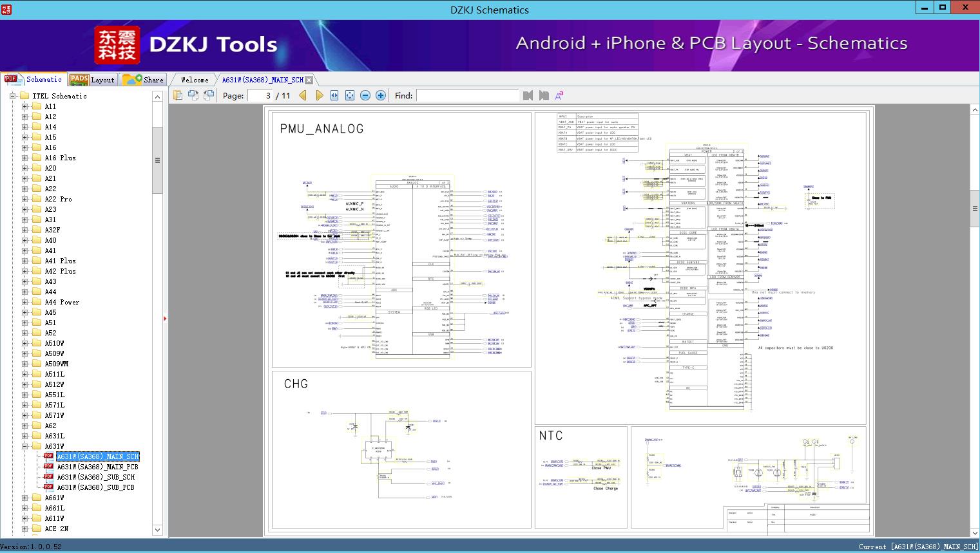The width and height of the screenshot is (980, 553).
Task: Close the A631W(SA368)_MAIN_SCH tab
Action: click(309, 80)
